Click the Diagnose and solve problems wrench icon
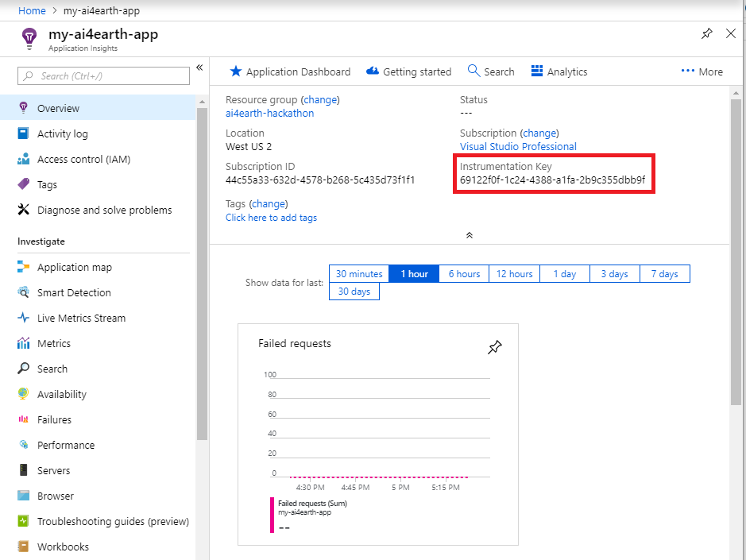The height and width of the screenshot is (560, 746). 23,210
